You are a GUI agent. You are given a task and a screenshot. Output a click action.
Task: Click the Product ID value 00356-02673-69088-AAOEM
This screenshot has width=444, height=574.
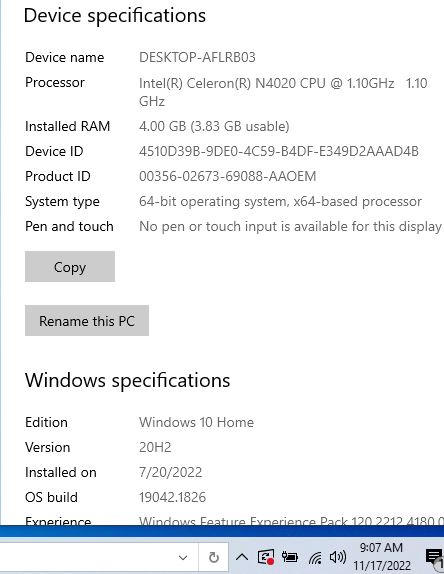[x=227, y=176]
